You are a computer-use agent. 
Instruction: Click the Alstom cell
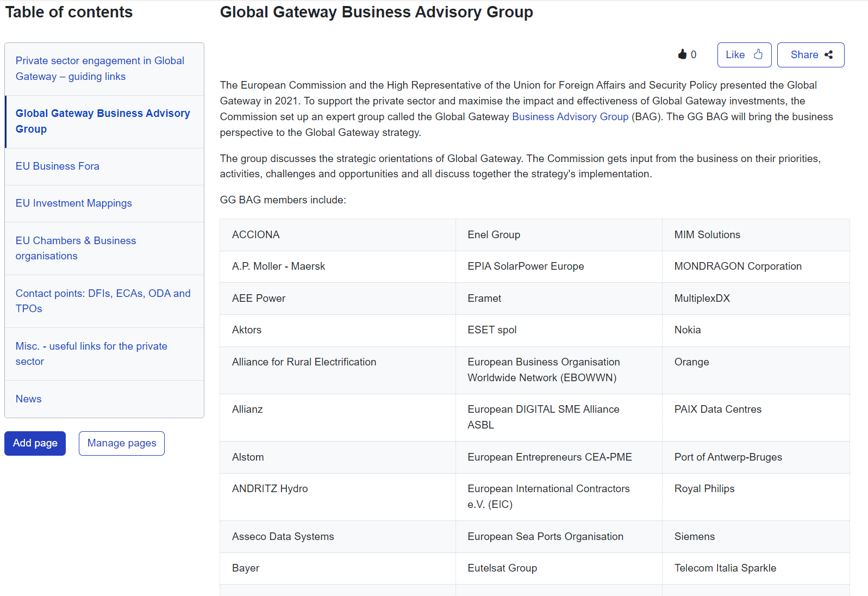(338, 457)
